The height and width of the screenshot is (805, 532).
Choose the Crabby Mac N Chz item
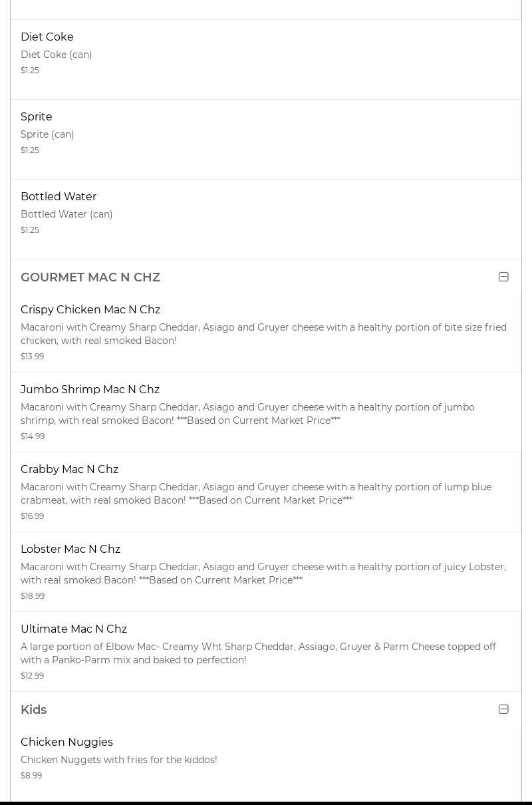pyautogui.click(x=69, y=470)
